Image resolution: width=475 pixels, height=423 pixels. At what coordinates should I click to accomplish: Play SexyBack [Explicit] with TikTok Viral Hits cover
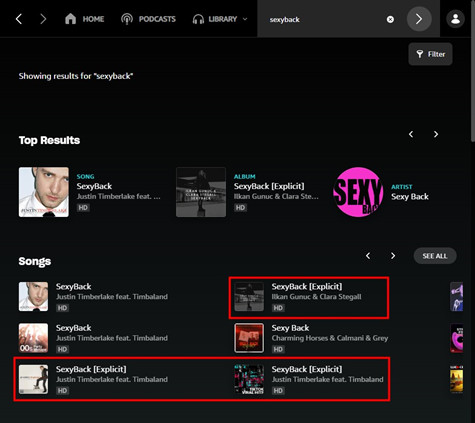[249, 379]
